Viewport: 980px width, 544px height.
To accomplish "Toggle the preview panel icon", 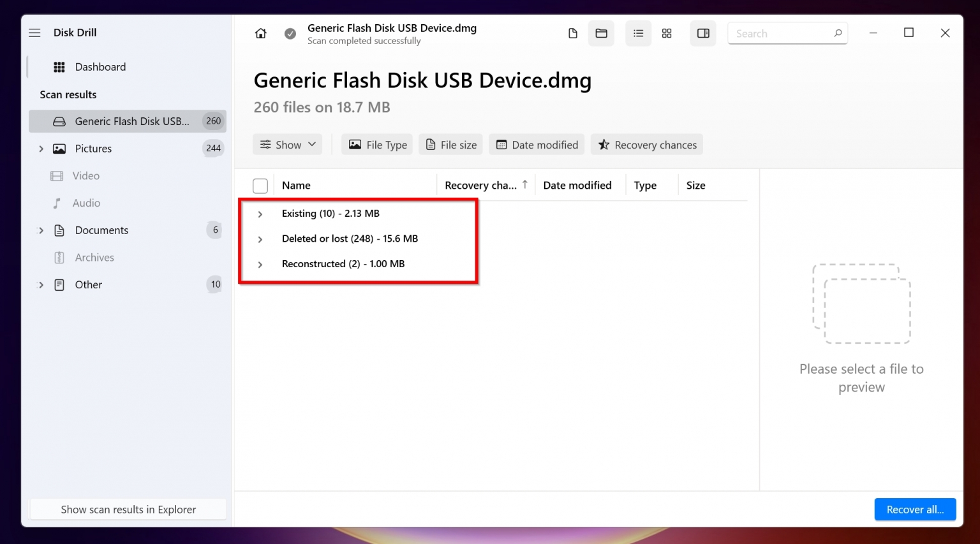I will (x=702, y=33).
